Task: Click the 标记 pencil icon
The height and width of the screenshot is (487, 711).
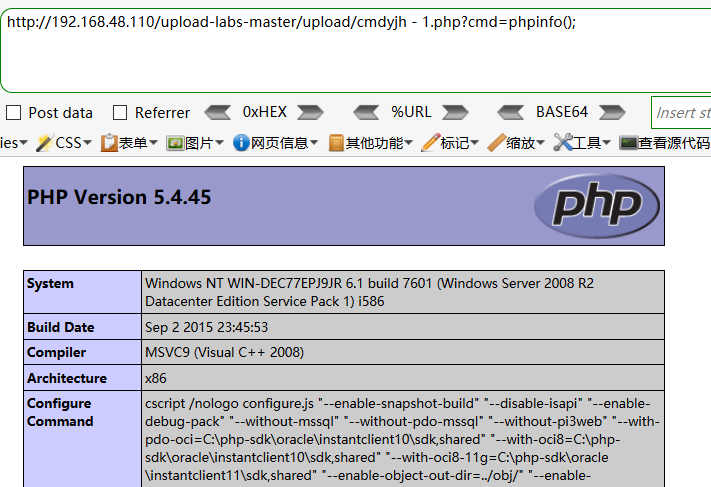Action: (x=430, y=143)
